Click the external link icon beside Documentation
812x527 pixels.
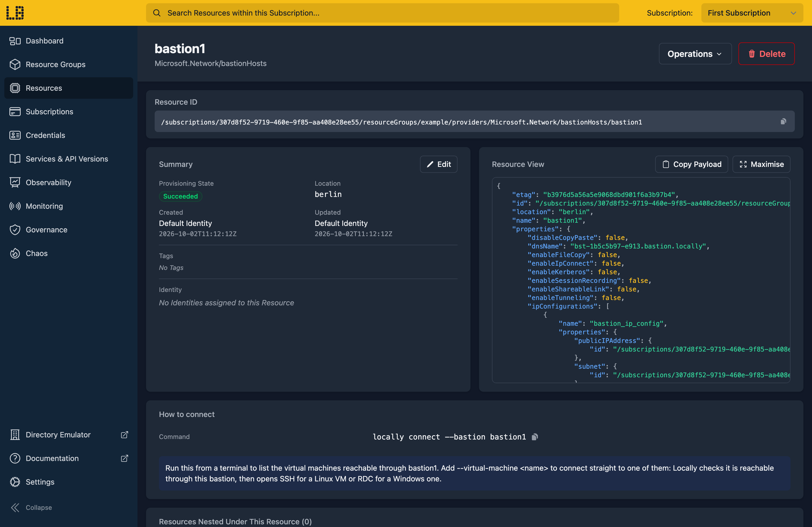pos(125,458)
